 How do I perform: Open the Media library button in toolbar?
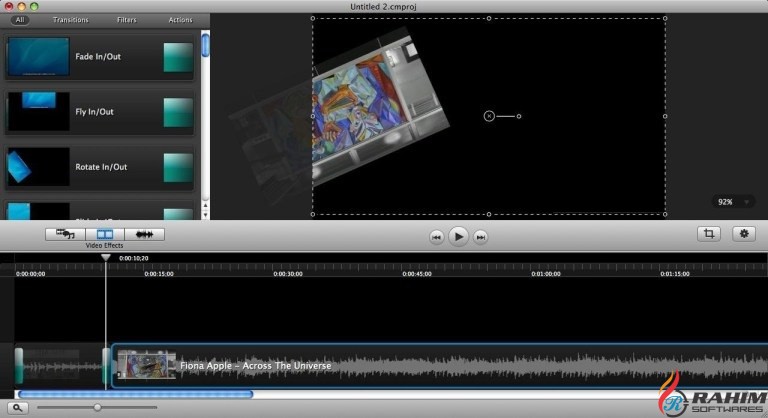[67, 234]
